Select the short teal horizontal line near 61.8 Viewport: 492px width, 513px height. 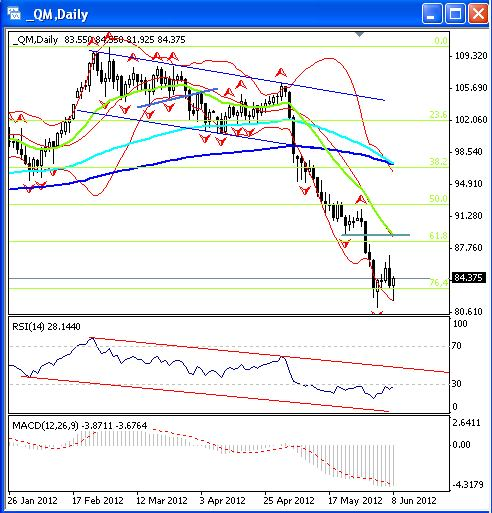click(376, 235)
